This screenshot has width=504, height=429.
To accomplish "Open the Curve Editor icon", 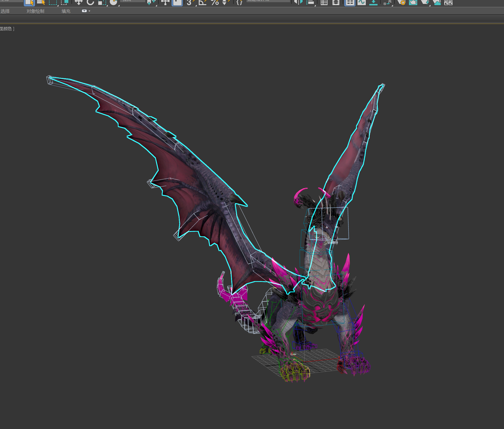I will 361,2.
